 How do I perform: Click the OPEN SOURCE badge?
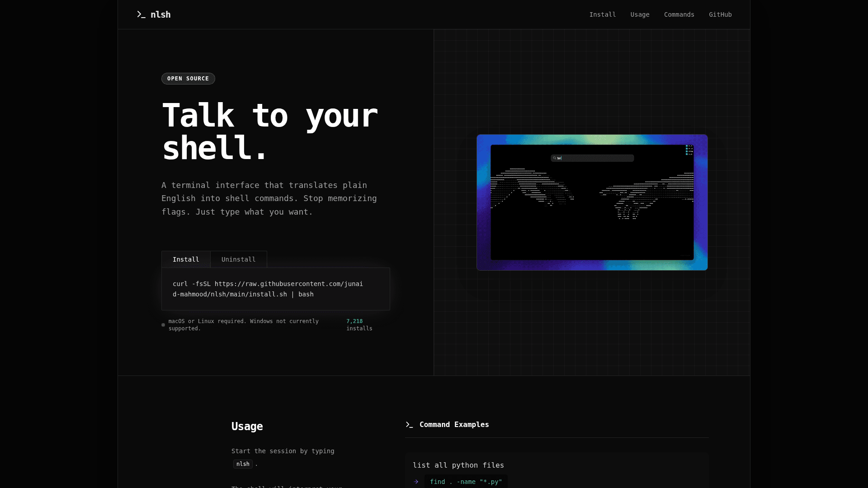click(188, 79)
